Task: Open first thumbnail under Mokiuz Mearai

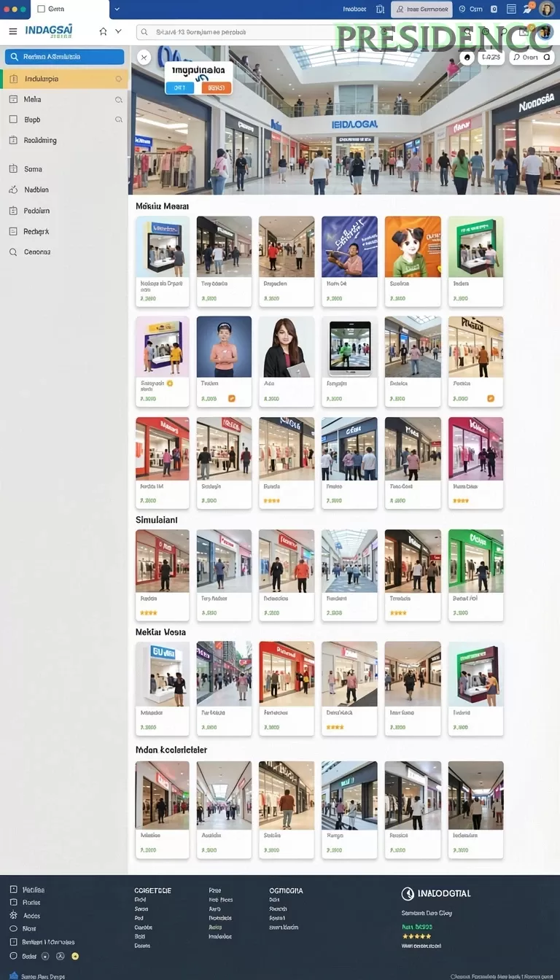Action: tap(162, 246)
